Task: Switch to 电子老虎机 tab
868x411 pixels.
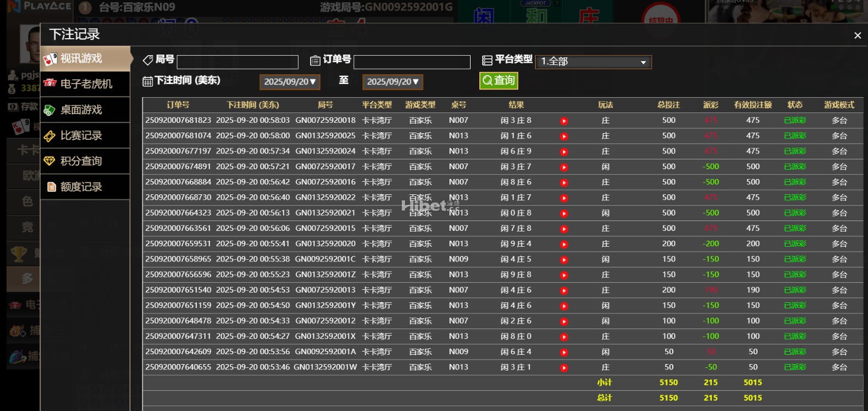Action: [x=85, y=84]
